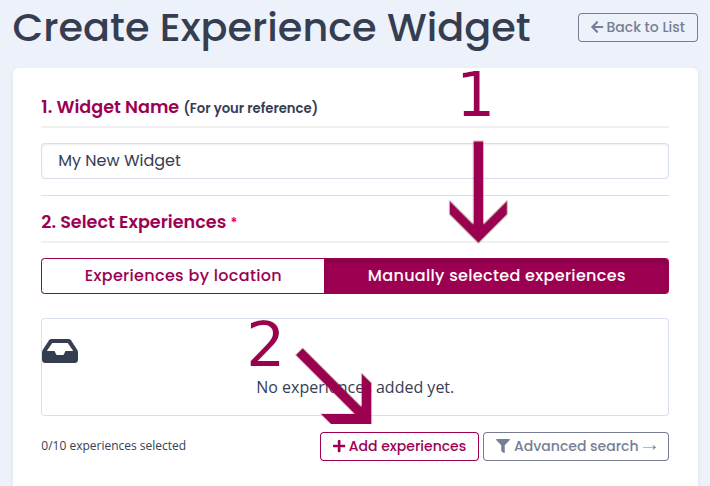710x486 pixels.
Task: Focus the Widget Name text field
Action: (354, 161)
